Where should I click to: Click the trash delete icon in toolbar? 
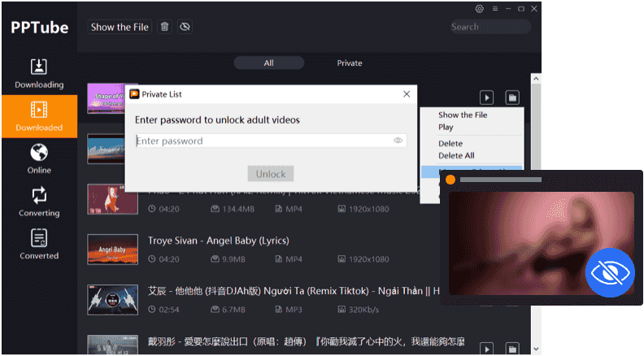164,27
